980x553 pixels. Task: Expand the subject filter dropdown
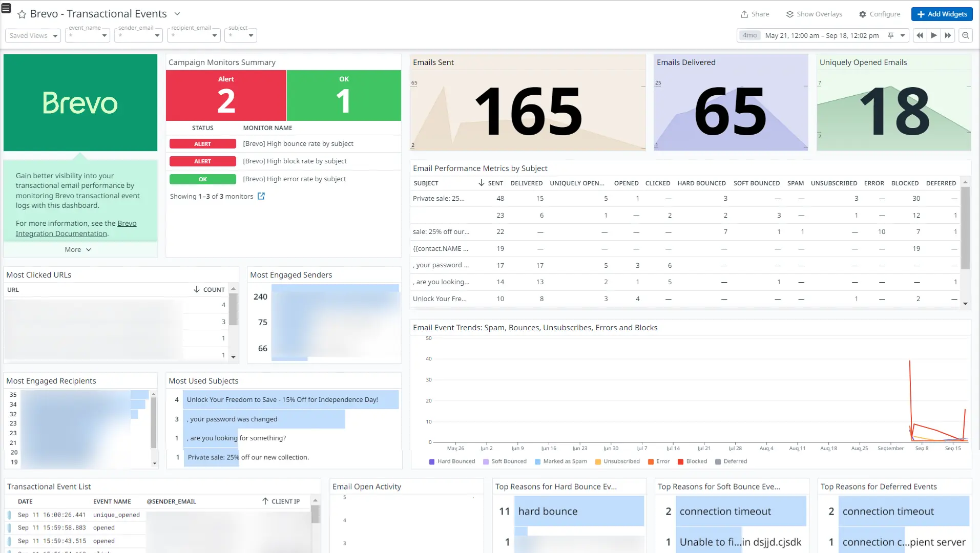point(251,35)
